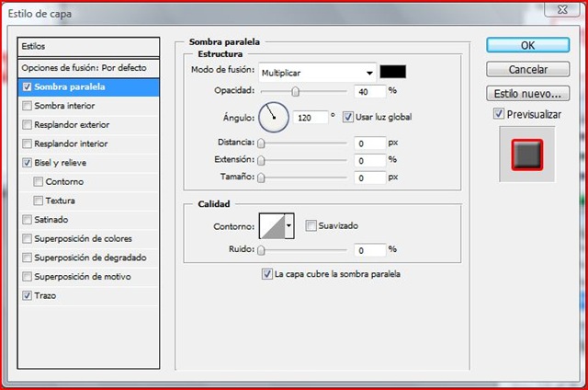This screenshot has width=588, height=390.
Task: Click the Ruido value field
Action: click(x=369, y=250)
